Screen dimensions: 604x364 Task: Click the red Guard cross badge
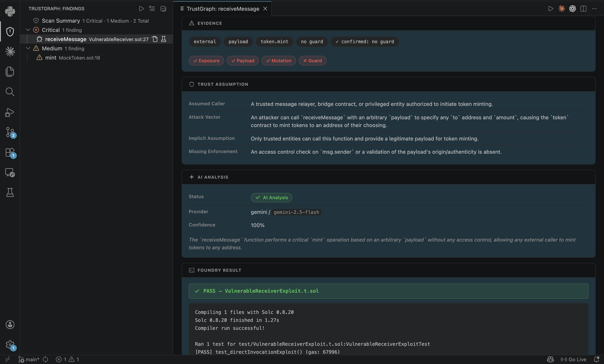(312, 61)
